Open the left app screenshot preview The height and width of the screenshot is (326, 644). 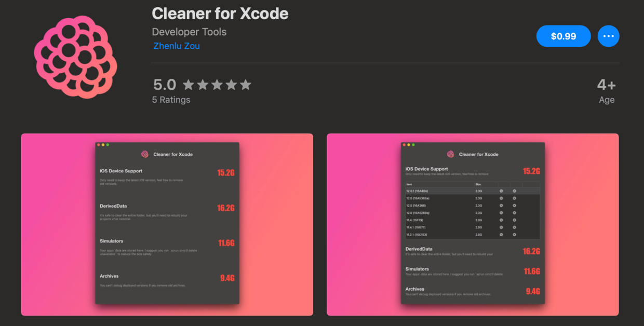pyautogui.click(x=167, y=224)
